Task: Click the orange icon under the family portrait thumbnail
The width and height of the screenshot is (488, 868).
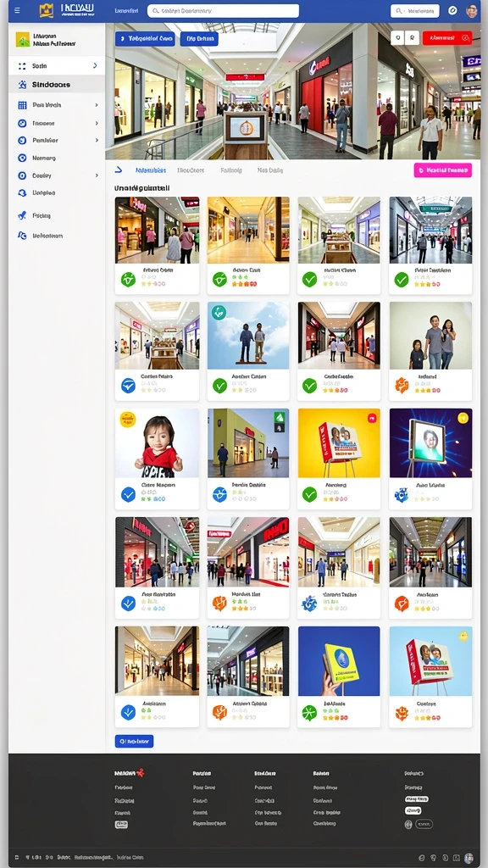Action: click(x=402, y=386)
